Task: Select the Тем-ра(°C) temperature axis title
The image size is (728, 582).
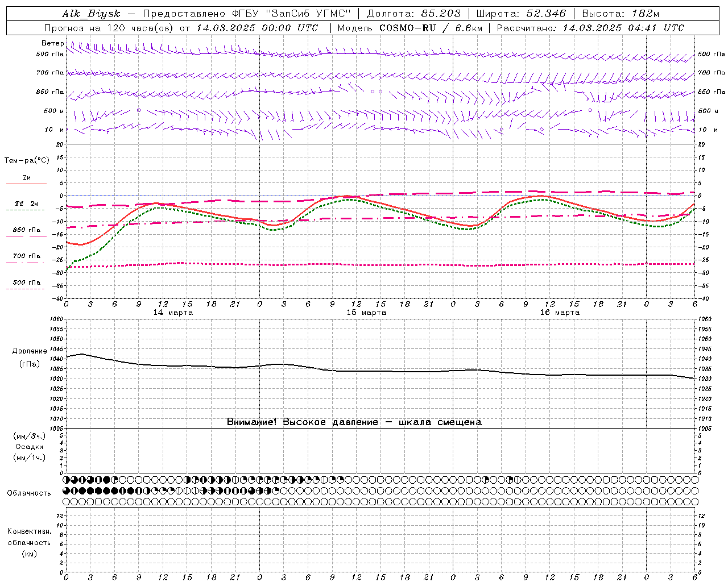Action: click(x=27, y=161)
